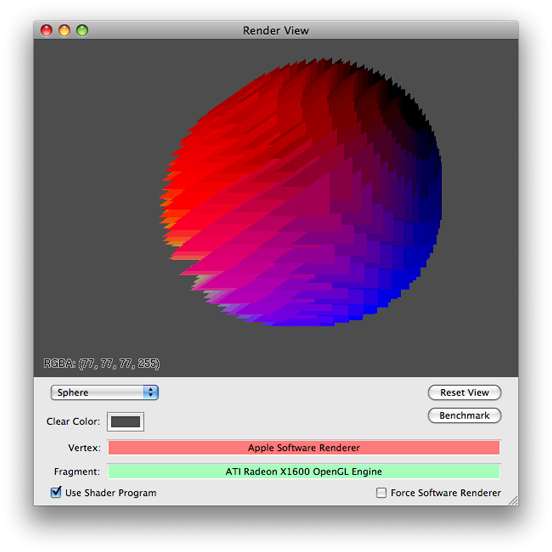Click the ATI Radeon X1600 fragment field
The width and height of the screenshot is (552, 552).
tap(304, 471)
